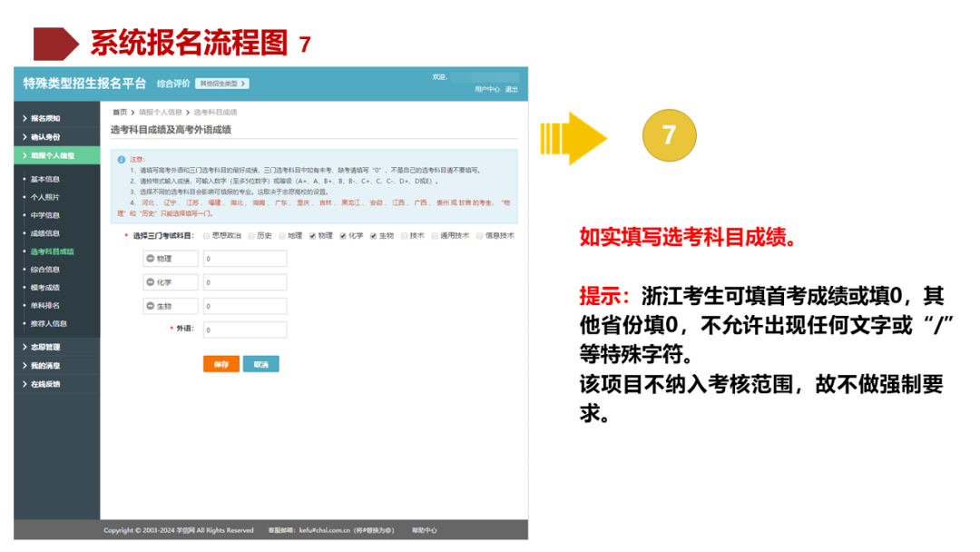
Task: Click the orange 保存 button
Action: pyautogui.click(x=222, y=362)
